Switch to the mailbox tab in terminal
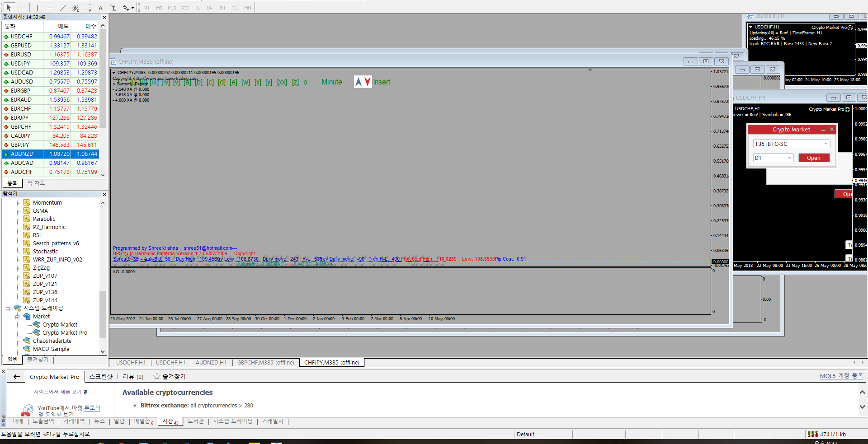 [x=143, y=421]
